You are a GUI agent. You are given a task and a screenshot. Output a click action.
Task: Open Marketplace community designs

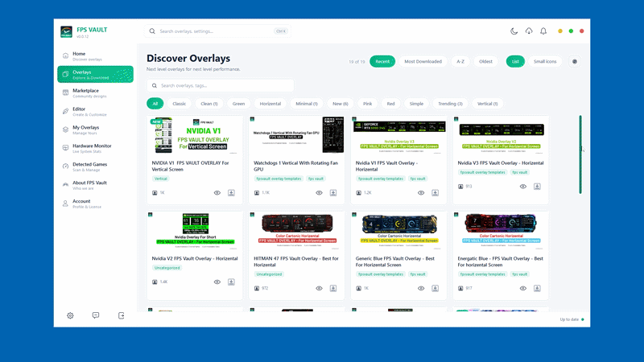[x=95, y=93]
